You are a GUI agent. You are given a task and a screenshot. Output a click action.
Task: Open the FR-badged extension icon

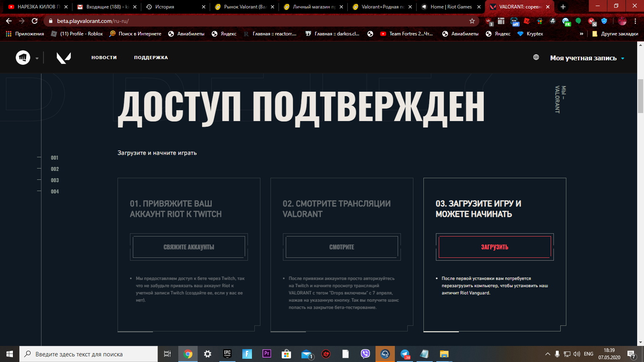566,21
